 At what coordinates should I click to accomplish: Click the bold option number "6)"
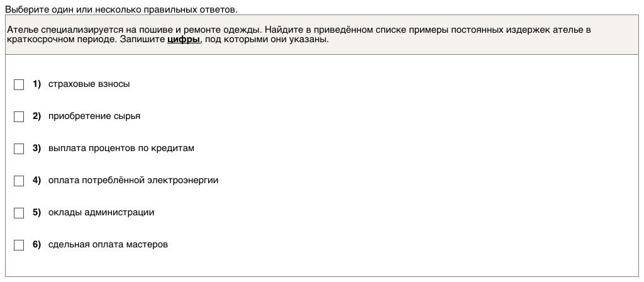pos(36,244)
